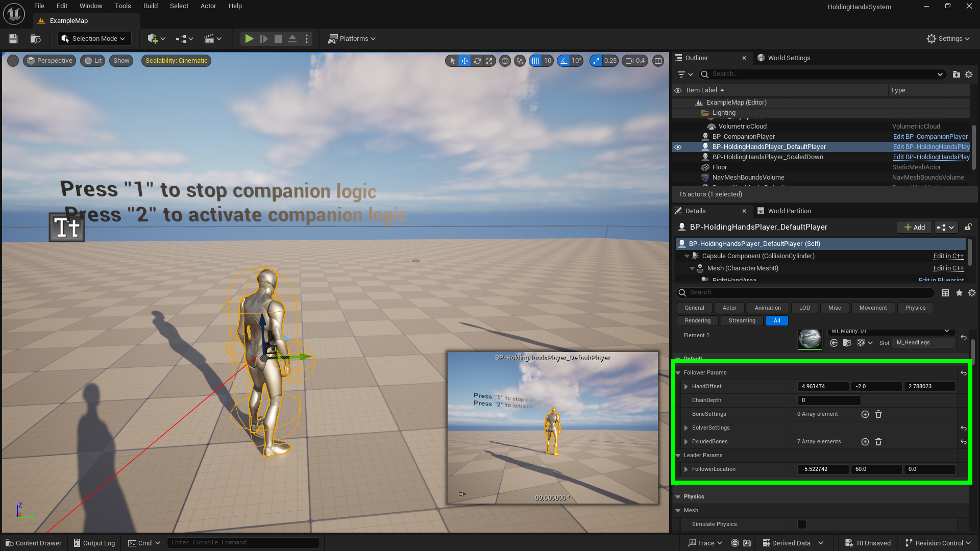
Task: Select the rotate transform gizmo tool
Action: [x=477, y=61]
